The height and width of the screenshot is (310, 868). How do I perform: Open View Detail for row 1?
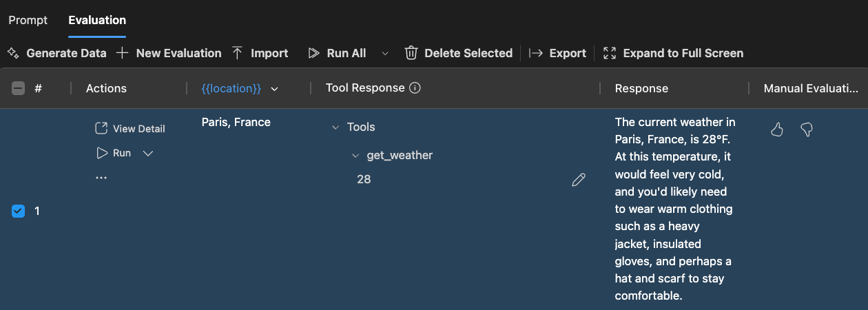pos(130,129)
